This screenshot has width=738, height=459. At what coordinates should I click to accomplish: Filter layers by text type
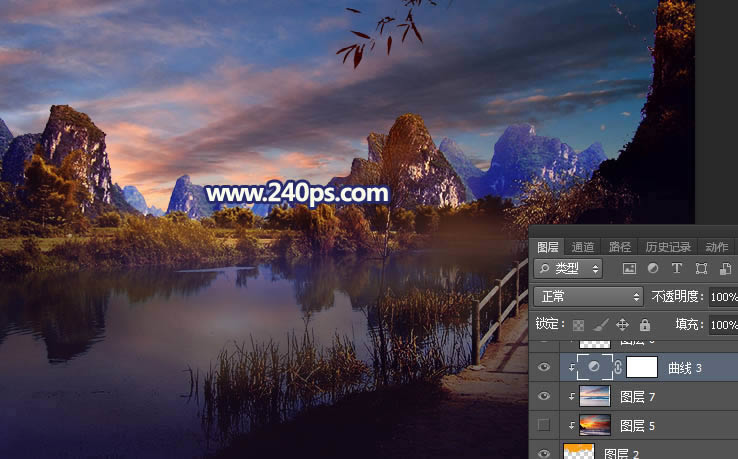(677, 269)
